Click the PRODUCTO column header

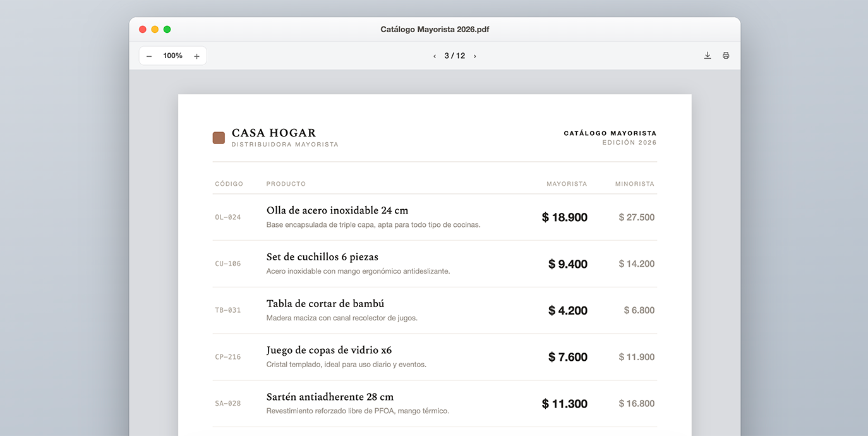(x=286, y=184)
